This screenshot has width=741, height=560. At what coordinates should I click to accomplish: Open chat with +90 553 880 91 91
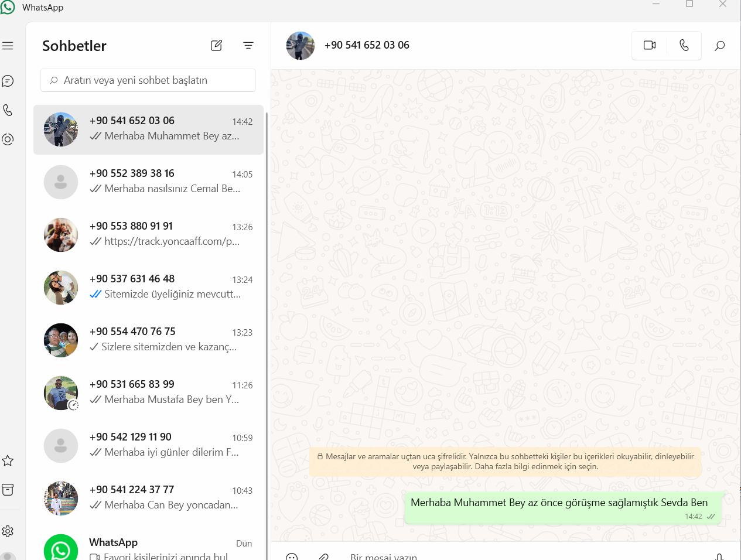(148, 235)
